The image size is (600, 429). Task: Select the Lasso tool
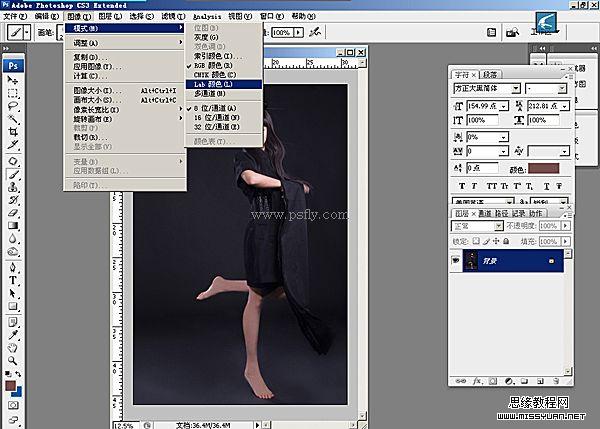pyautogui.click(x=14, y=106)
